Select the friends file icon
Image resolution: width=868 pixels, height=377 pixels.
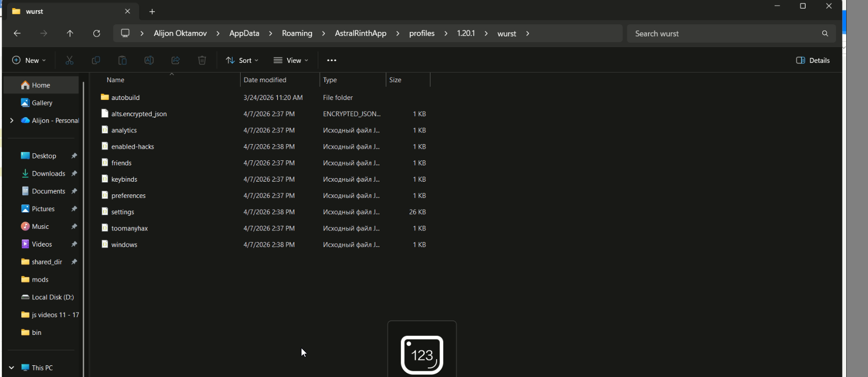(105, 162)
